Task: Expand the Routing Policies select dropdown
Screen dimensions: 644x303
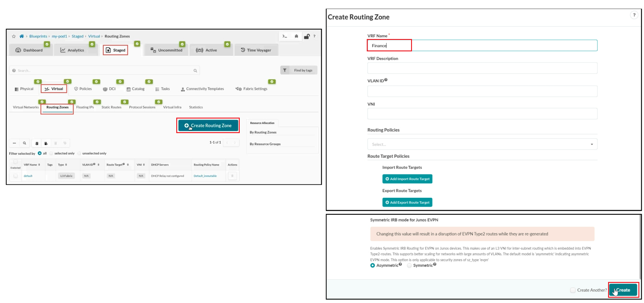Action: pos(482,144)
